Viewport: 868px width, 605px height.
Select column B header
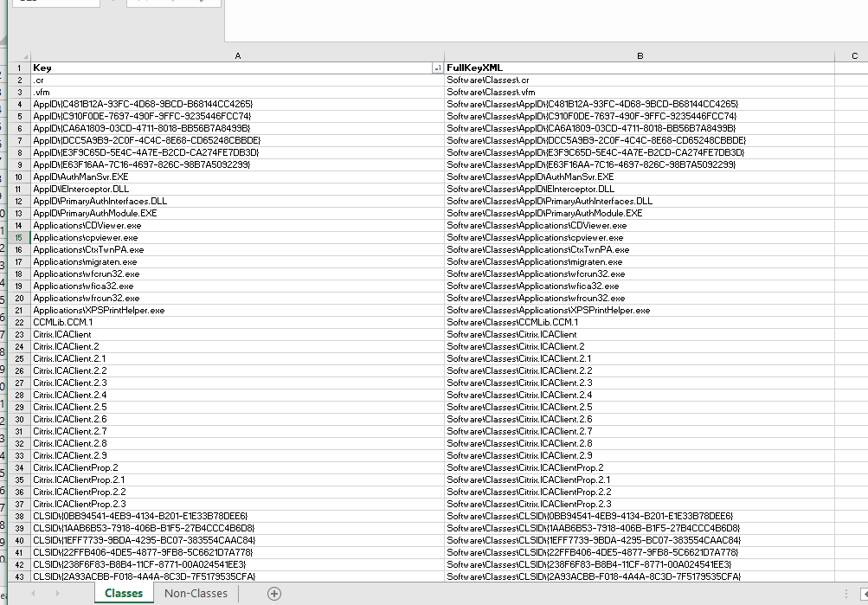click(x=640, y=56)
